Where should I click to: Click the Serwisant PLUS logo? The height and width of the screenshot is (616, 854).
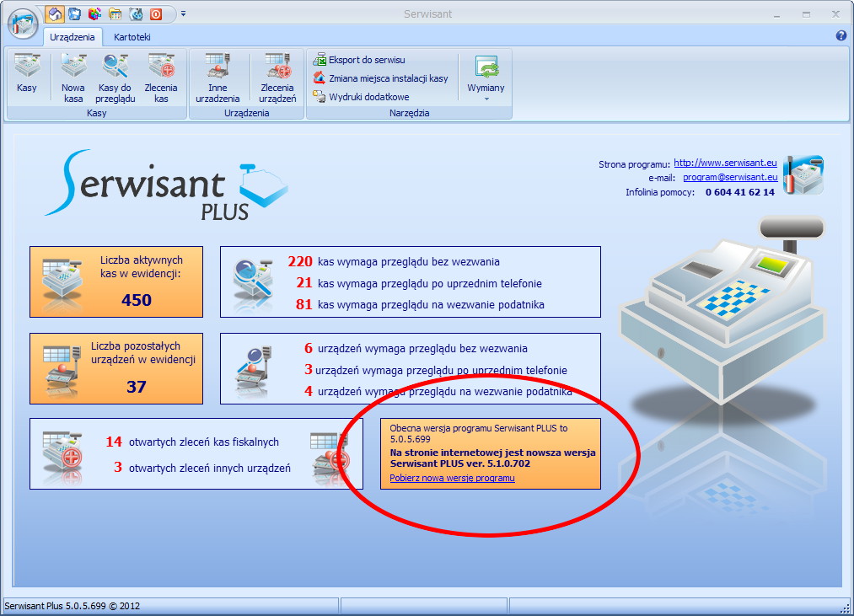coord(167,185)
